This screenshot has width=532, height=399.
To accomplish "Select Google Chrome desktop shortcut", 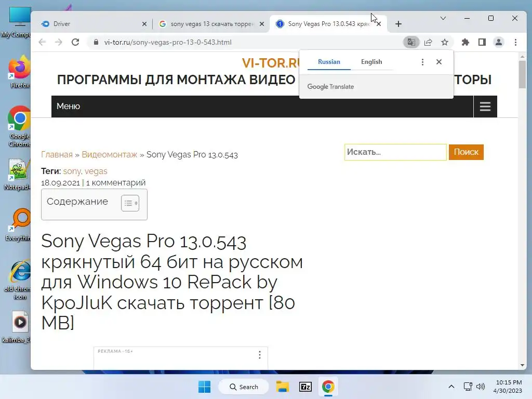I will [19, 127].
